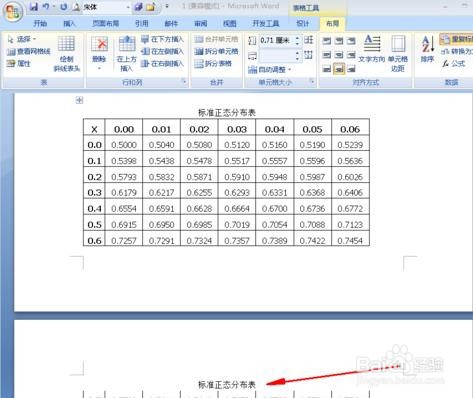This screenshot has width=473, height=398.
Task: Open the 自动调整 (AutoFit) dropdown
Action: coord(270,69)
